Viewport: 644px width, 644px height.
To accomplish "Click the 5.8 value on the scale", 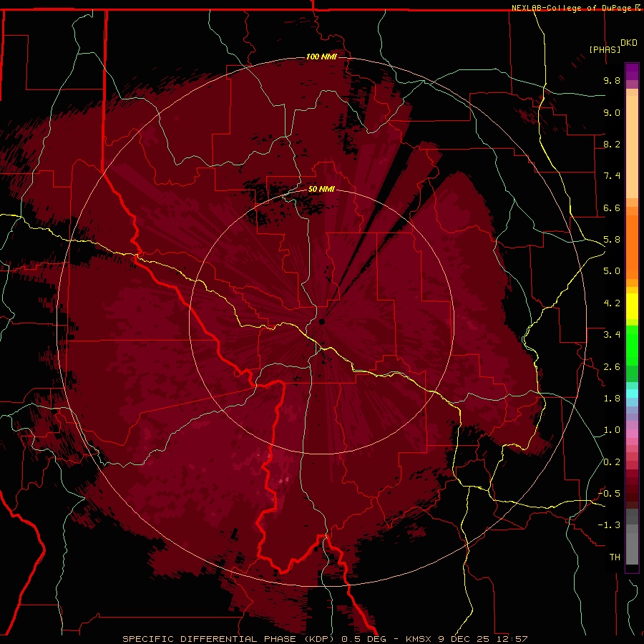I will (x=612, y=240).
